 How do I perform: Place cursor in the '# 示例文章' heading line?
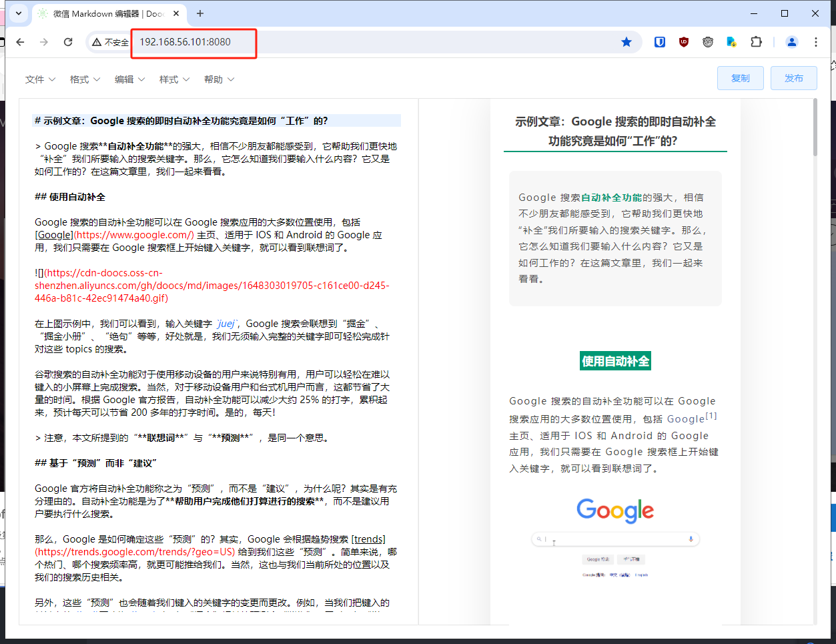point(217,121)
